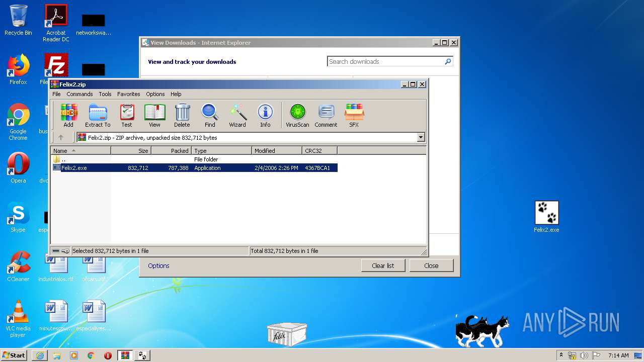Image resolution: width=644 pixels, height=362 pixels.
Task: Open the File menu in WinRAR
Action: point(56,94)
